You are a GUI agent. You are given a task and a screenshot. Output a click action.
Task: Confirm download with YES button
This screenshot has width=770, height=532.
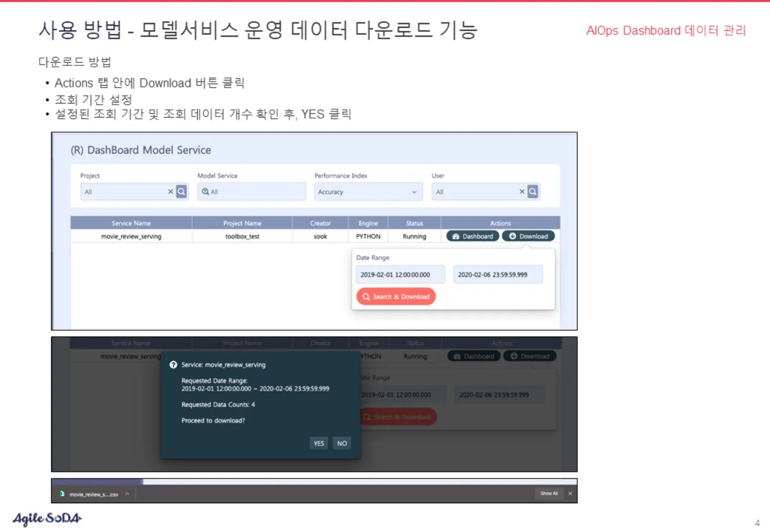point(319,443)
